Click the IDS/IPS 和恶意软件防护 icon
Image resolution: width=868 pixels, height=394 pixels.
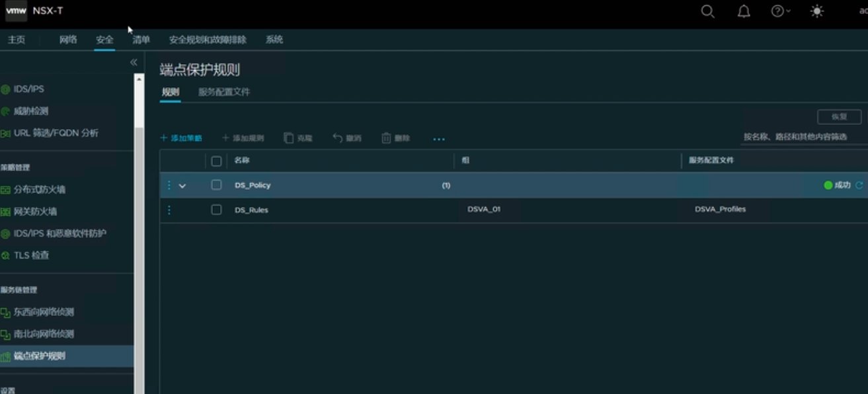tap(5, 234)
